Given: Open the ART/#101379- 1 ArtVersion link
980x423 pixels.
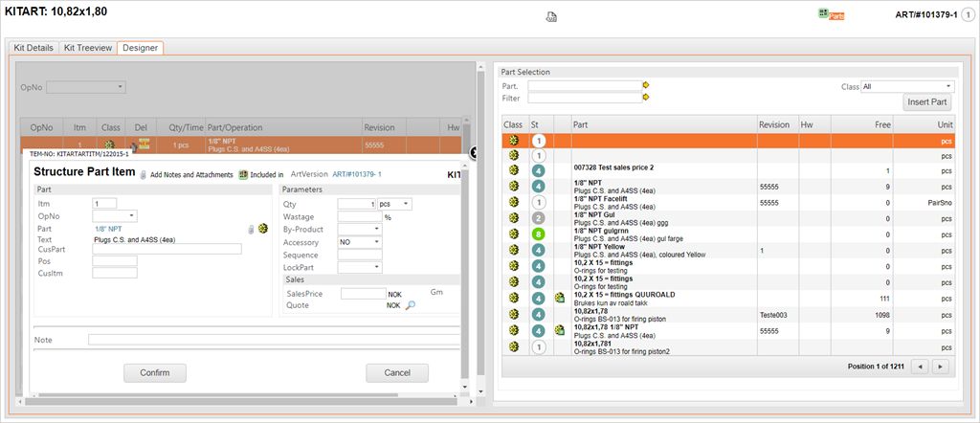Looking at the screenshot, I should pos(357,175).
